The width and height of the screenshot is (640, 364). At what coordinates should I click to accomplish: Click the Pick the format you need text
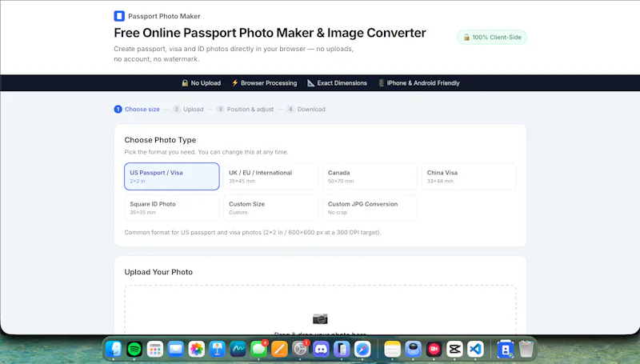click(206, 152)
